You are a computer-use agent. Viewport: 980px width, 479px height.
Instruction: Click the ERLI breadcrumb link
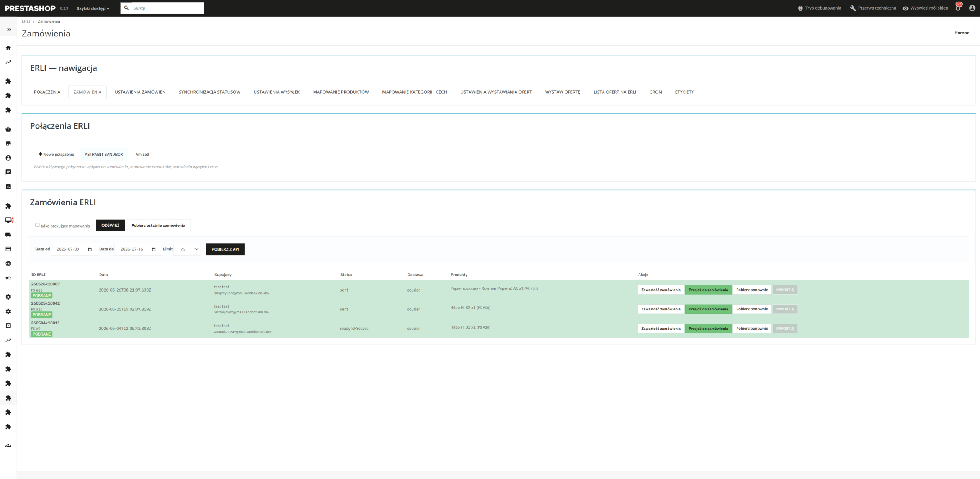tap(26, 21)
